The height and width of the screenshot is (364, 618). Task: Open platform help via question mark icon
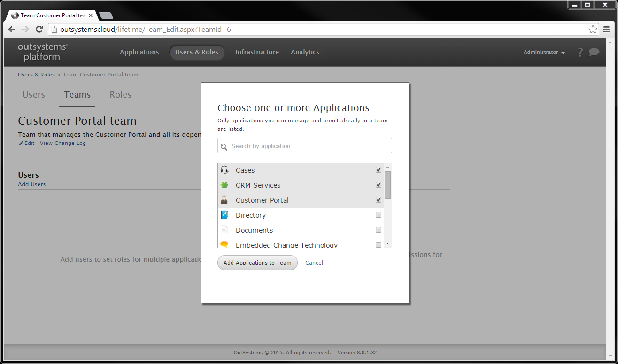580,52
